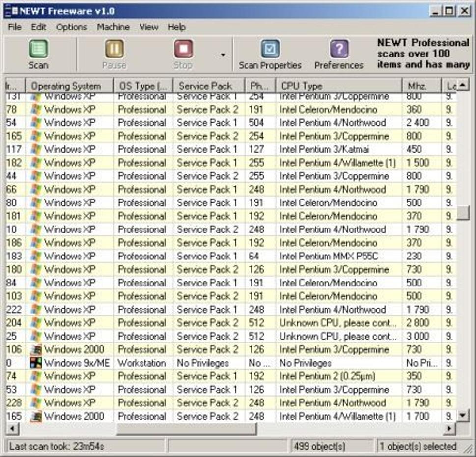Sort by the CPU Type column header
This screenshot has height=457, width=476.
tap(339, 86)
